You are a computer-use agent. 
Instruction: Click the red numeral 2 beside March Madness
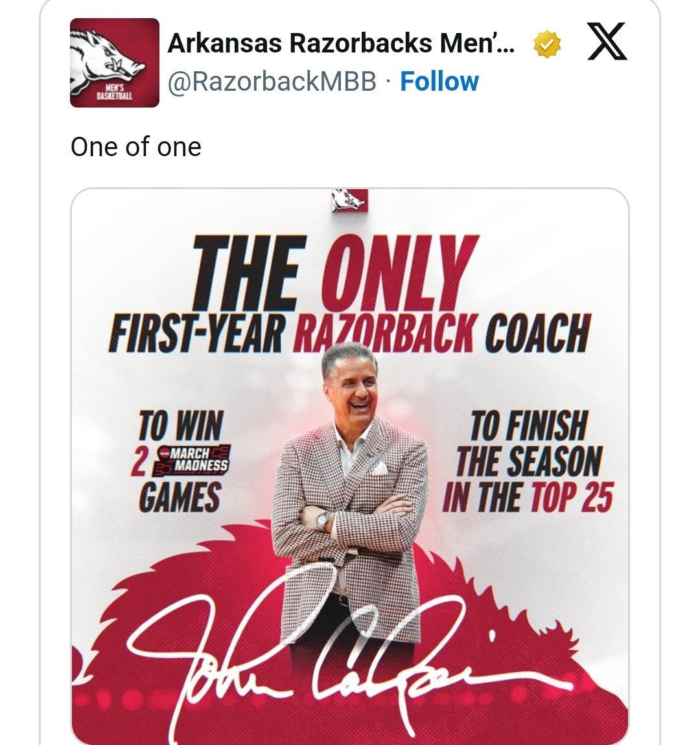pyautogui.click(x=138, y=461)
